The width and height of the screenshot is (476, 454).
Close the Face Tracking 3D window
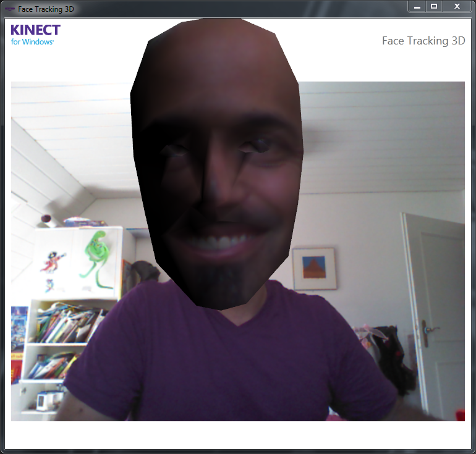point(457,7)
